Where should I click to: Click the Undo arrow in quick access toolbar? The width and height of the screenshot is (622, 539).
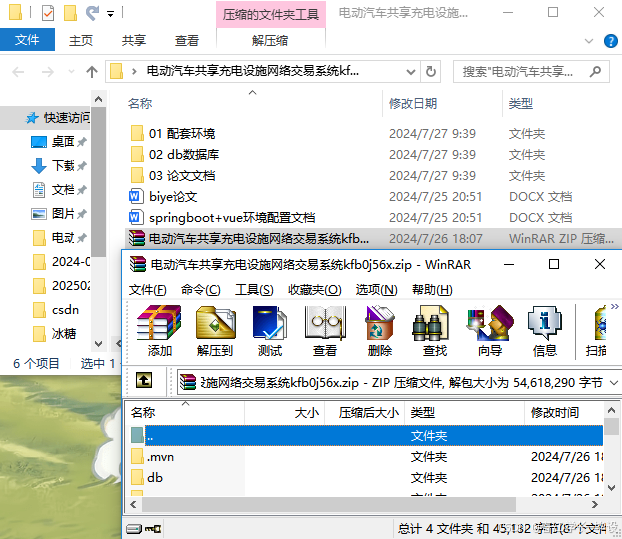[92, 13]
